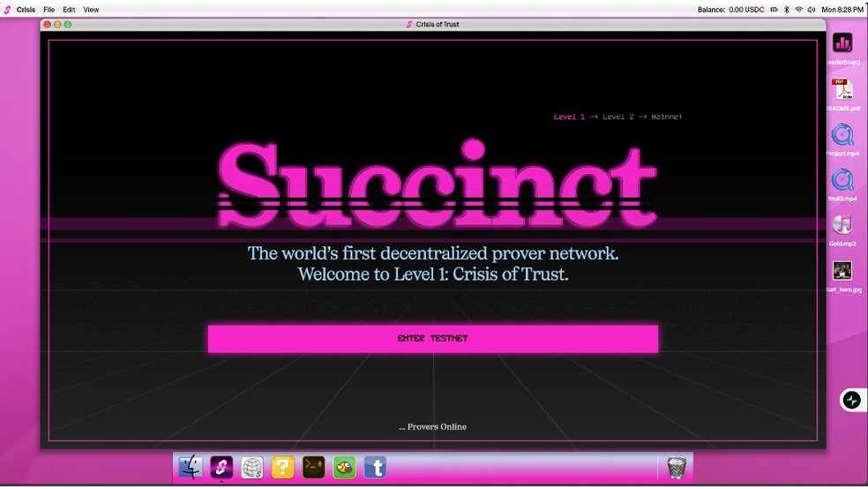The width and height of the screenshot is (868, 489).
Task: Click the Mon 8:28 PM clock
Action: click(x=842, y=10)
